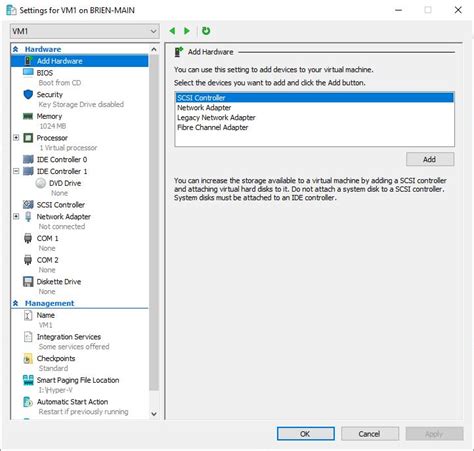
Task: Minimize the settings window
Action: click(398, 10)
